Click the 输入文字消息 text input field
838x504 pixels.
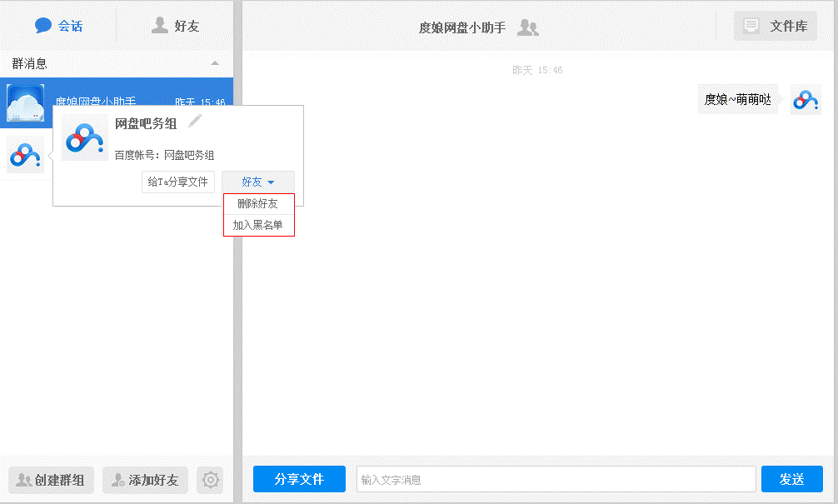tap(556, 480)
